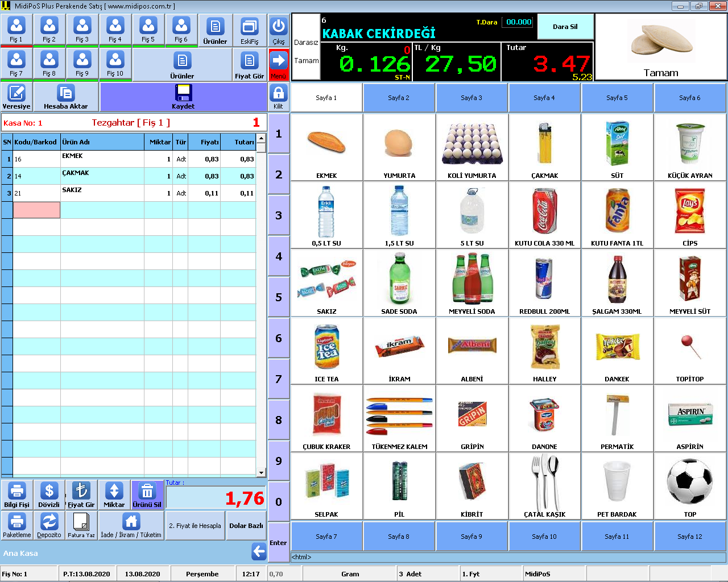Image resolution: width=728 pixels, height=582 pixels.
Task: Select Fiş 7 receipt button
Action: coord(16,65)
